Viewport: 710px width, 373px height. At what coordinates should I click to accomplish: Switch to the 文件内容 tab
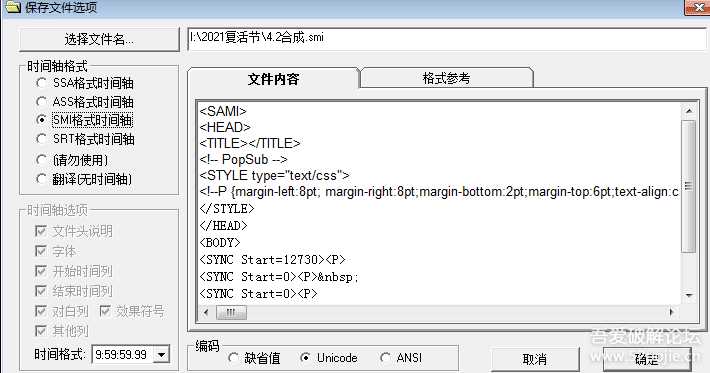coord(273,78)
